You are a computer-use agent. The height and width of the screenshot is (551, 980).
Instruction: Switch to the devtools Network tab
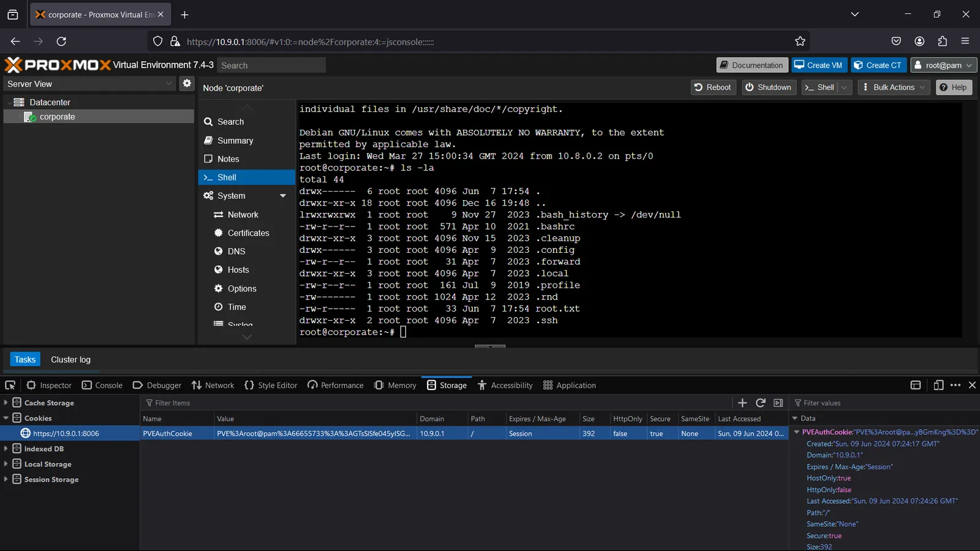tap(213, 385)
